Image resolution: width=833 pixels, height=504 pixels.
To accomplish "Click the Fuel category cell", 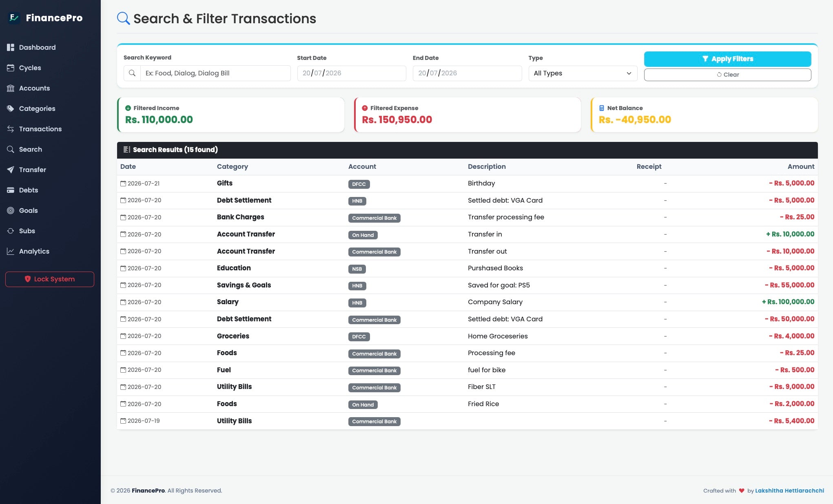I will (224, 370).
